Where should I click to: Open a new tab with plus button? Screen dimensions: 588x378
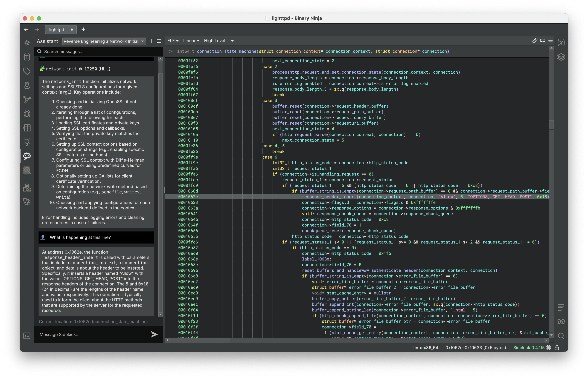(83, 29)
